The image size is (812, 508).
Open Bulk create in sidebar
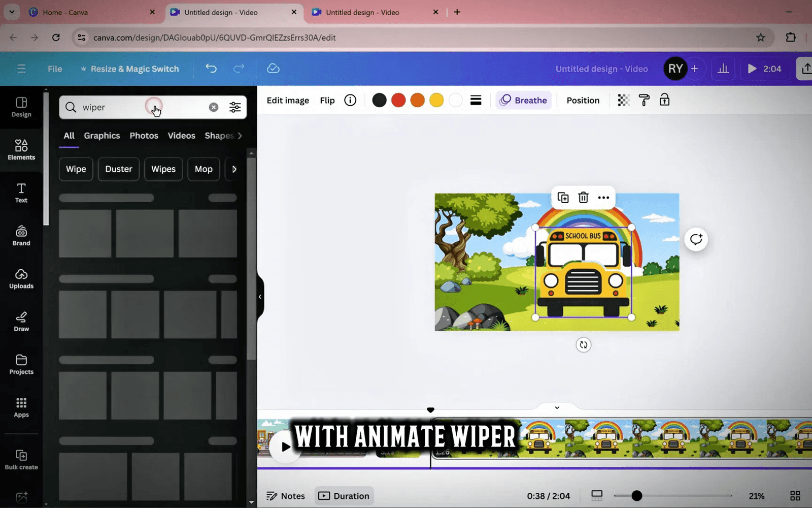click(x=21, y=460)
